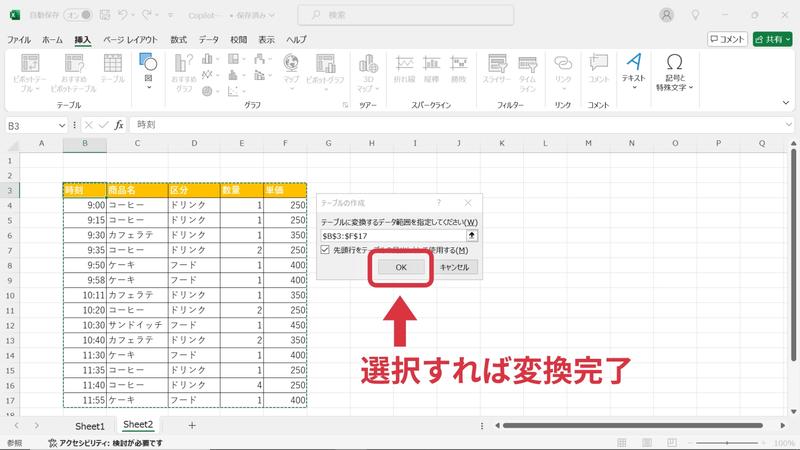Screen dimensions: 800x450
Task: Insert a hierarchy treemap chart
Action: point(235,60)
